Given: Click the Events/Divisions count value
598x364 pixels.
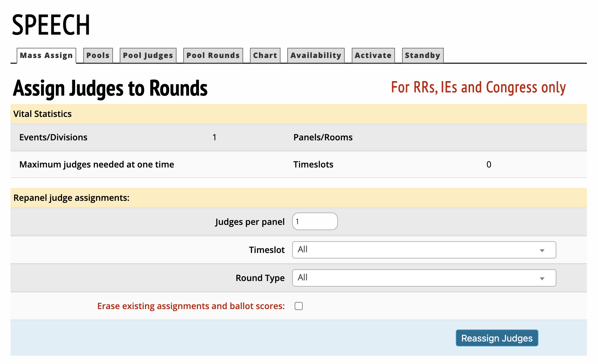Looking at the screenshot, I should point(214,137).
